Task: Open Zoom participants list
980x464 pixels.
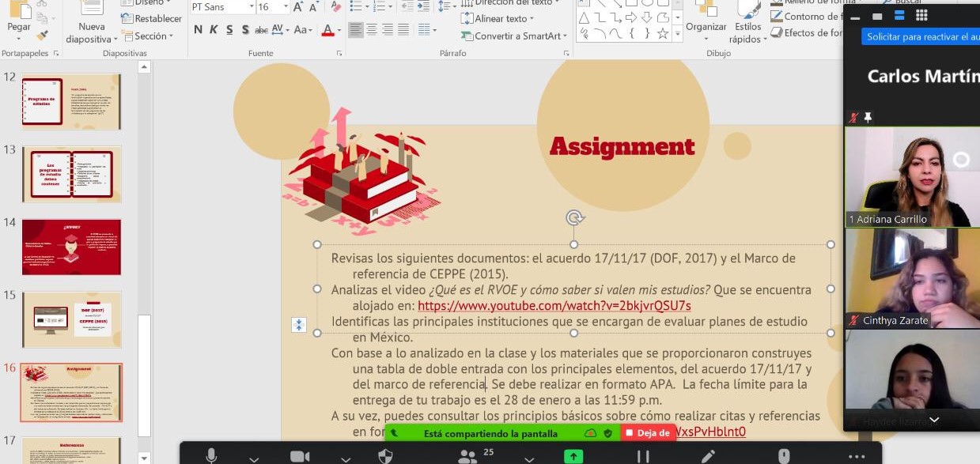Action: coord(468,456)
